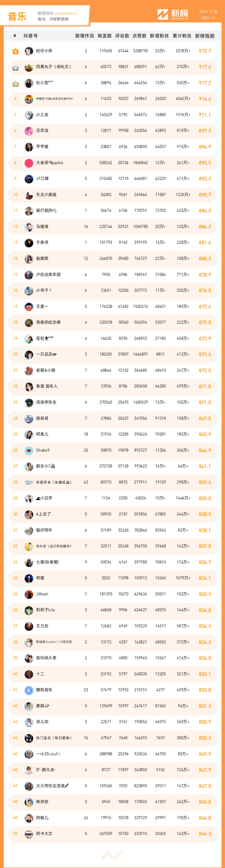Click the 972.7 index score
The width and height of the screenshot is (225, 868).
click(x=205, y=51)
